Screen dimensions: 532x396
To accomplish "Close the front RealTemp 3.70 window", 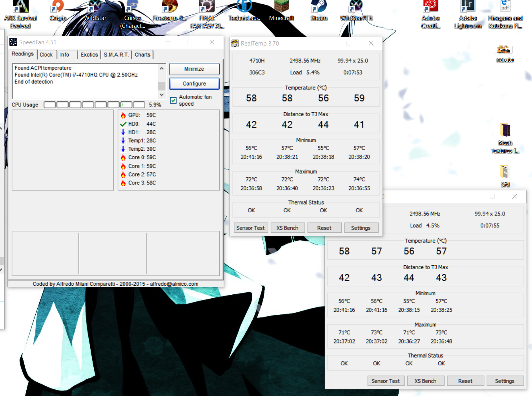I will (x=371, y=43).
